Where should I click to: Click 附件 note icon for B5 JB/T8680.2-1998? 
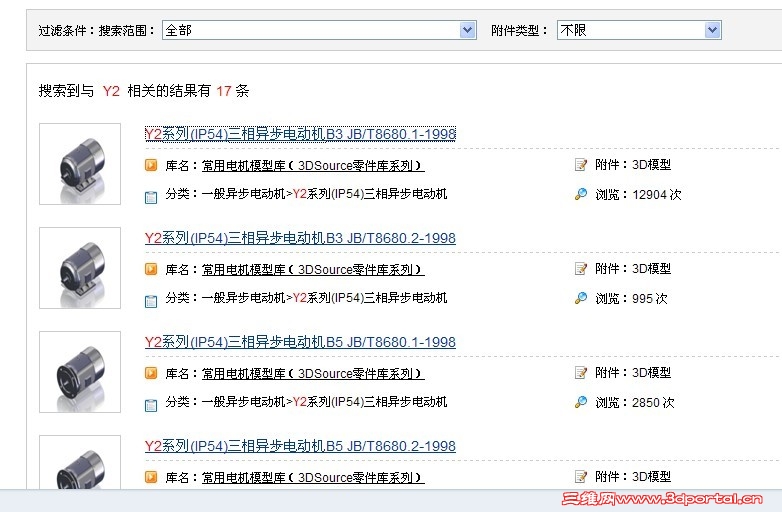581,477
